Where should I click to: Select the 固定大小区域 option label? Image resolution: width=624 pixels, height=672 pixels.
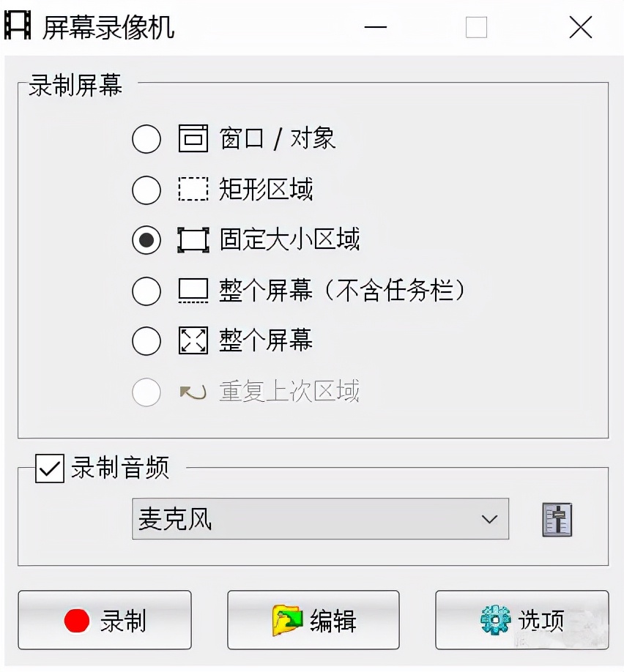point(289,240)
